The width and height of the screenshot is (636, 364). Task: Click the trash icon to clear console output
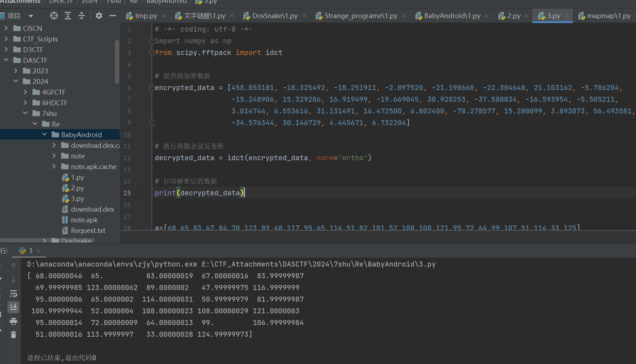13,335
